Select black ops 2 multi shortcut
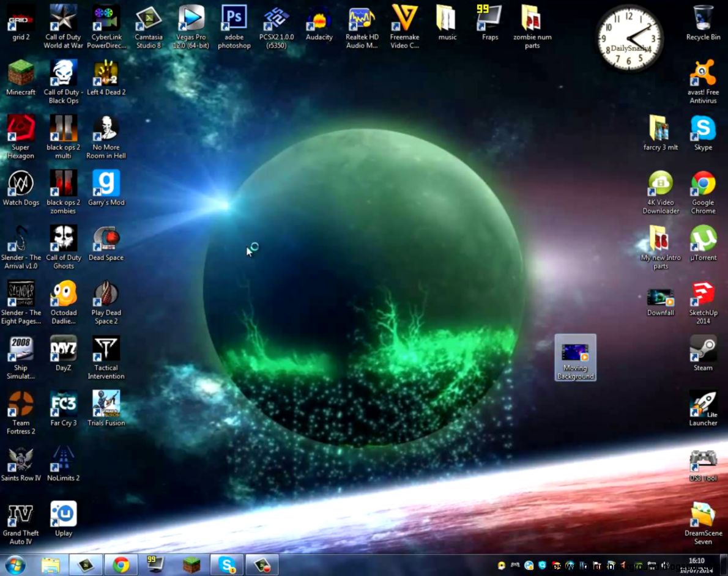The image size is (728, 576). coord(63,136)
